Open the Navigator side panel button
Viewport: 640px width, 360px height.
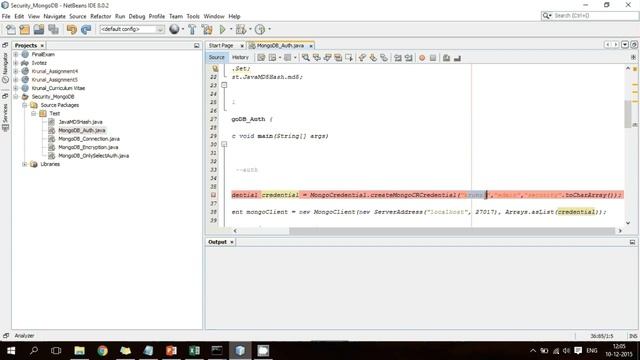coord(5,68)
